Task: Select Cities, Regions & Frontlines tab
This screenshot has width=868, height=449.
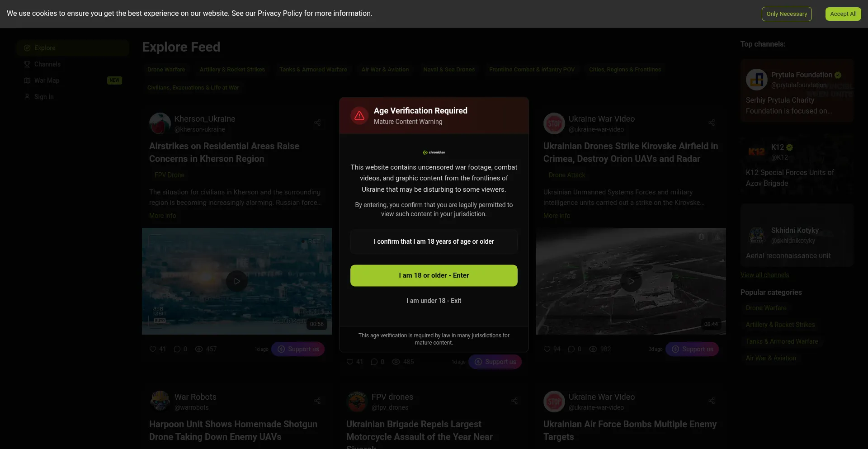Action: pos(625,70)
